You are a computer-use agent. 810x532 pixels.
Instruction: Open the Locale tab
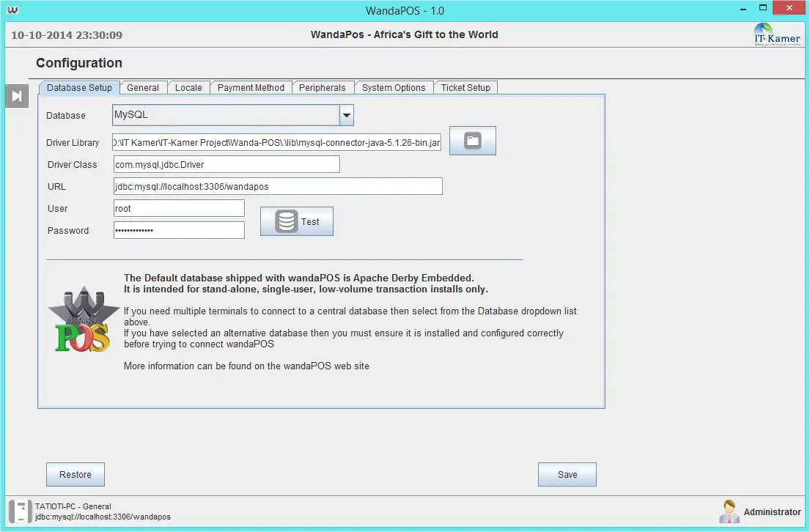coord(188,88)
